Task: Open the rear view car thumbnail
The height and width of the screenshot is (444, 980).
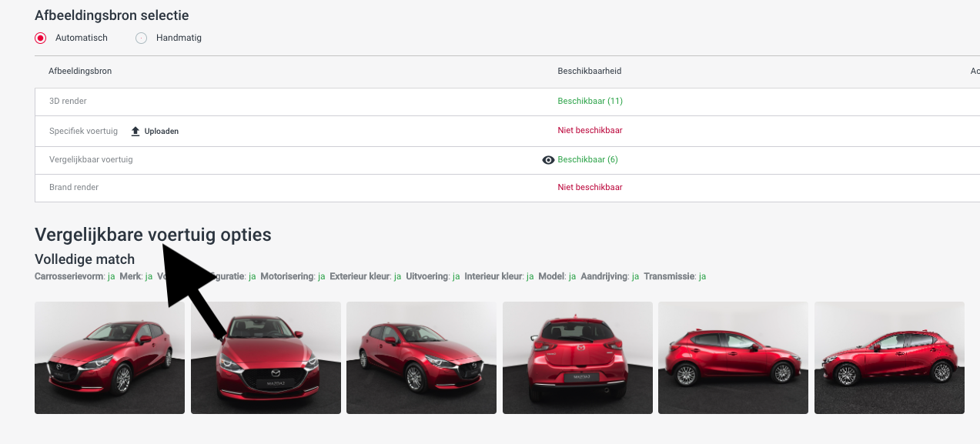Action: point(577,358)
